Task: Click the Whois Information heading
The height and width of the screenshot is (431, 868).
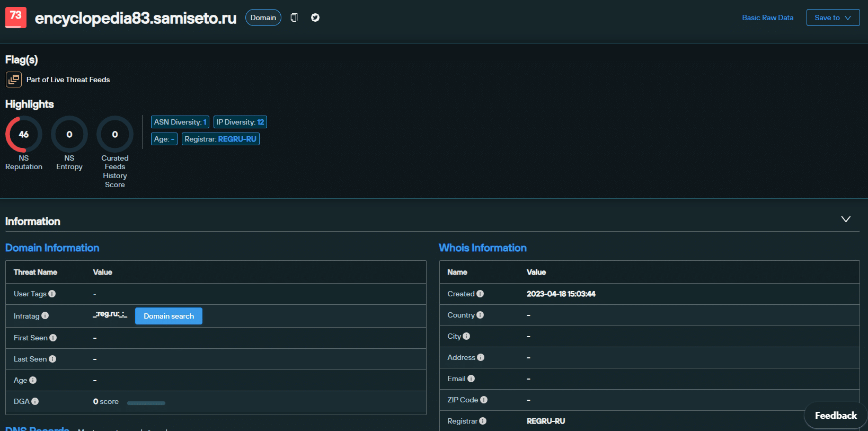Action: tap(483, 248)
